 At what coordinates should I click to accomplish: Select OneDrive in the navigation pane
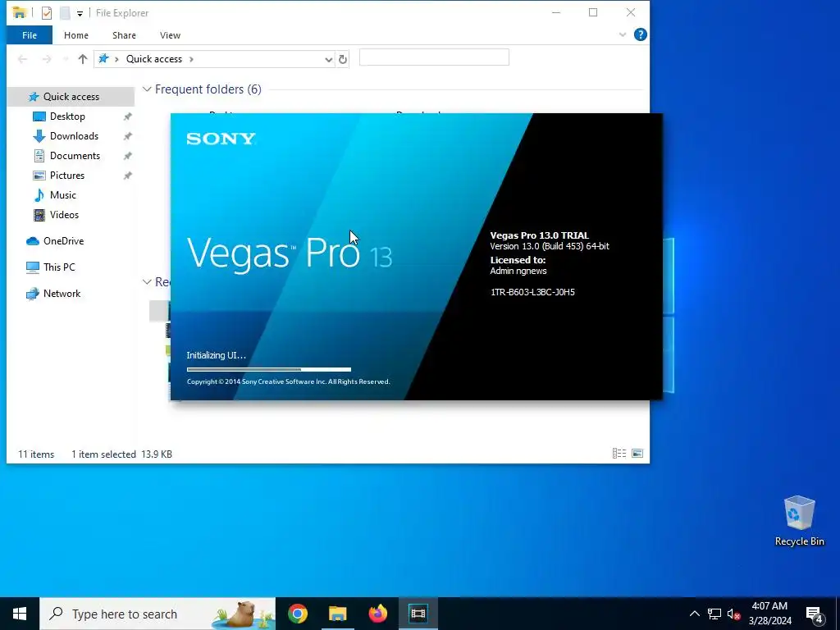[63, 241]
